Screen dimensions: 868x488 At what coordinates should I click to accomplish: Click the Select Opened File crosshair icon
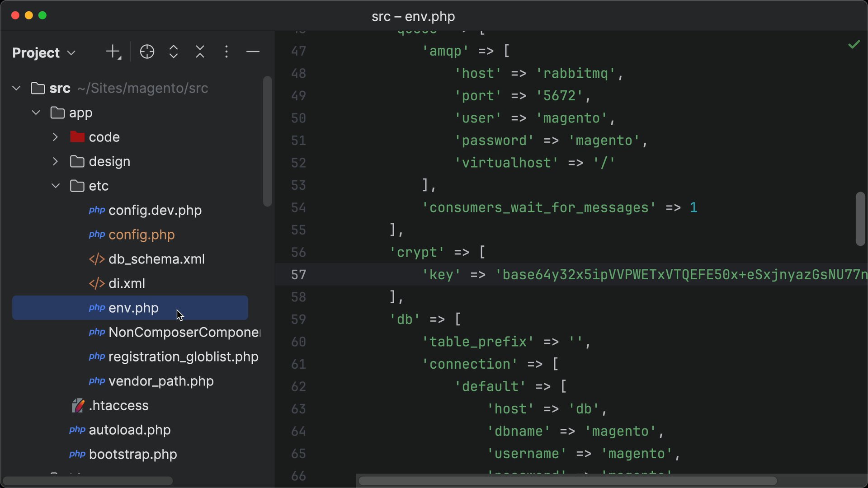coord(147,52)
